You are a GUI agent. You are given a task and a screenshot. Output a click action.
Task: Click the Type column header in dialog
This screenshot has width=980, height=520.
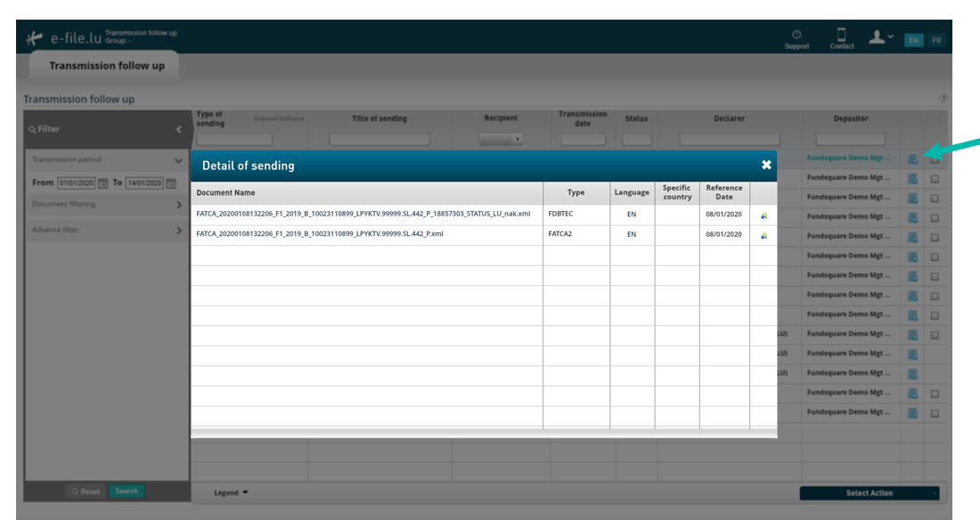point(576,192)
